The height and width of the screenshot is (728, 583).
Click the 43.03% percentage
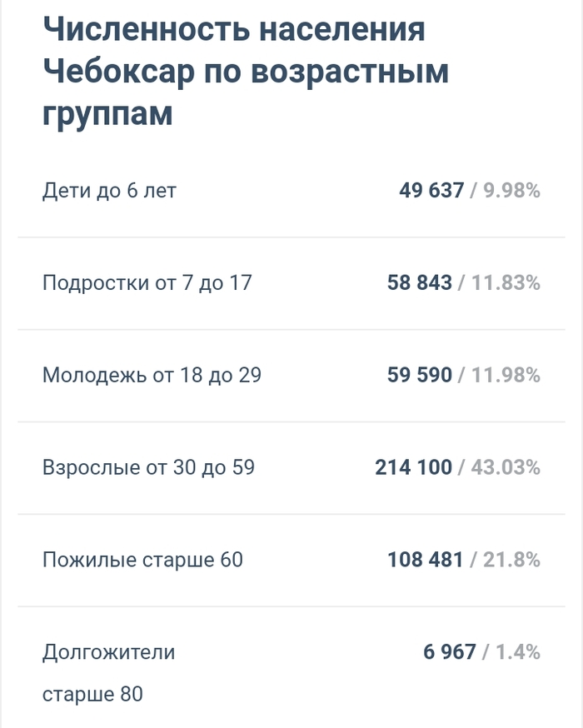click(x=506, y=468)
